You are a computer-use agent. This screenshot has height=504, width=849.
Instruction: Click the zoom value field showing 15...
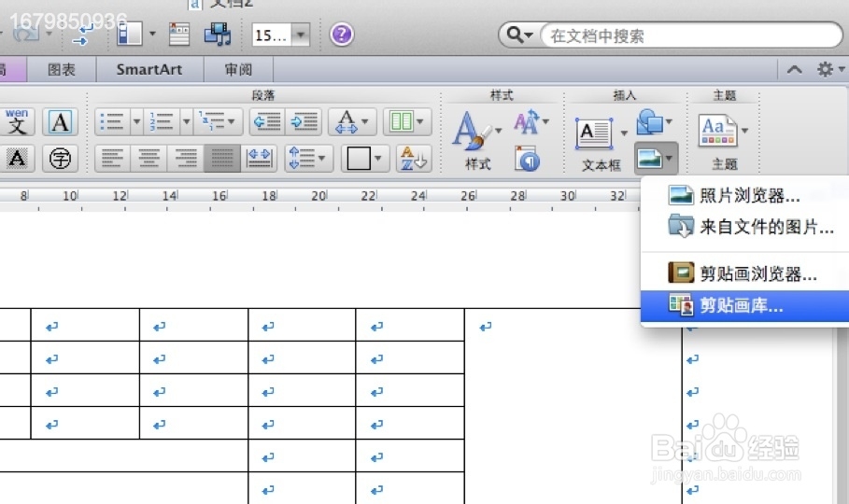coord(271,35)
